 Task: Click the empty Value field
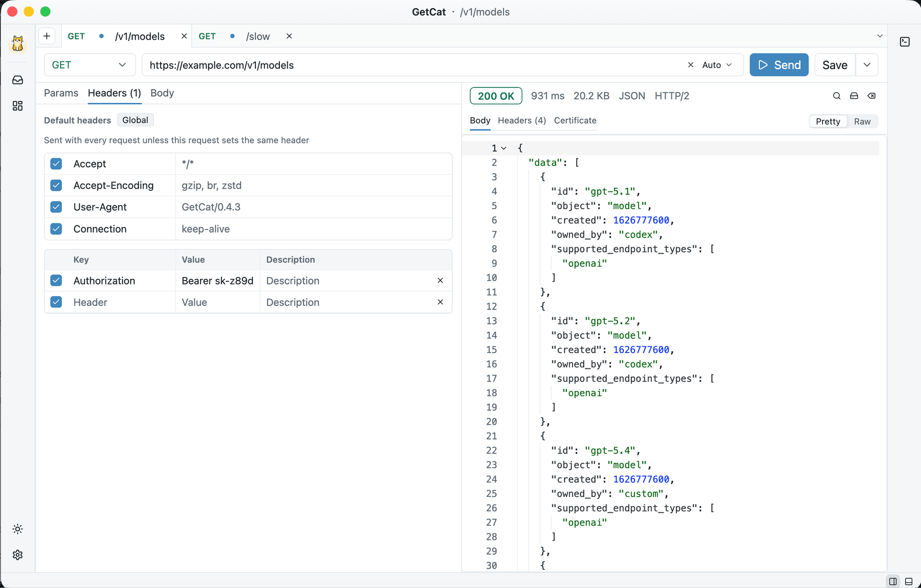click(x=217, y=302)
